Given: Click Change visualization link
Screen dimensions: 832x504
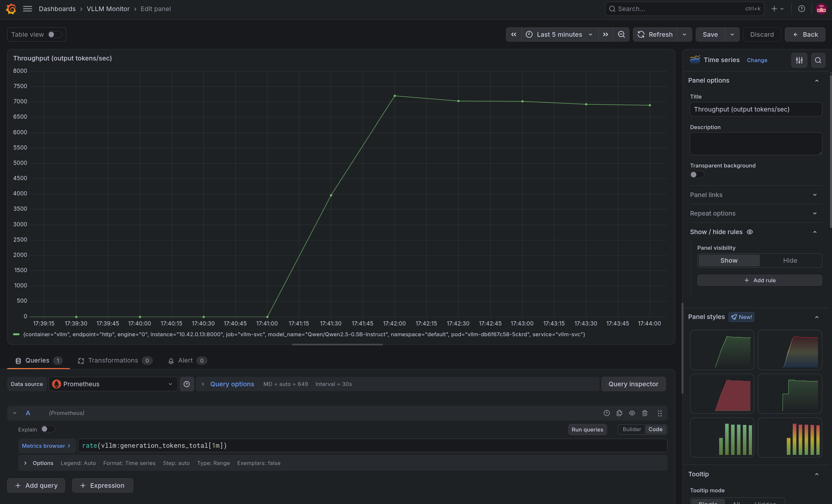Looking at the screenshot, I should pos(757,60).
